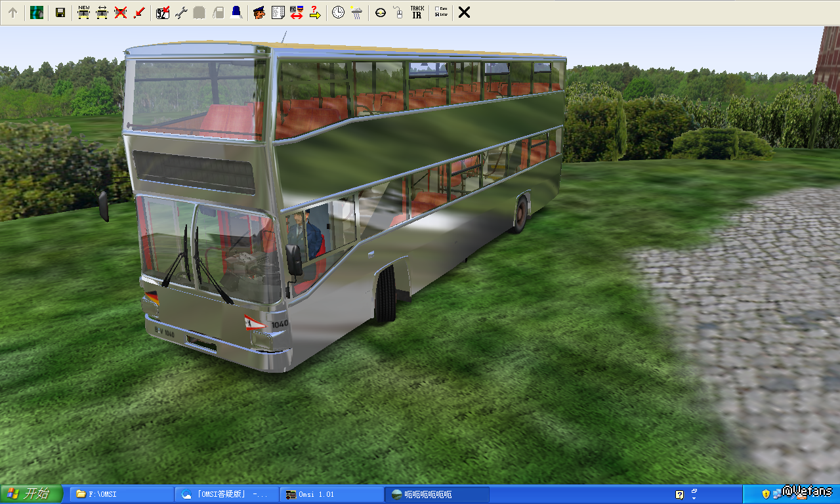
Task: Add a new bus with NEW icon
Action: (83, 12)
